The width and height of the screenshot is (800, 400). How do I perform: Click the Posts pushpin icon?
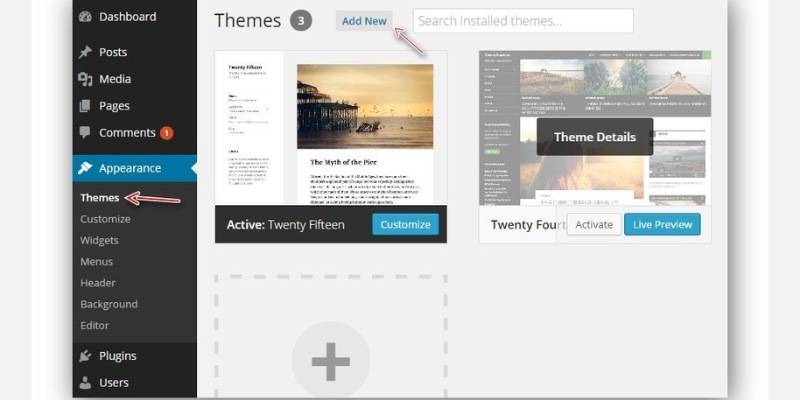[x=85, y=52]
